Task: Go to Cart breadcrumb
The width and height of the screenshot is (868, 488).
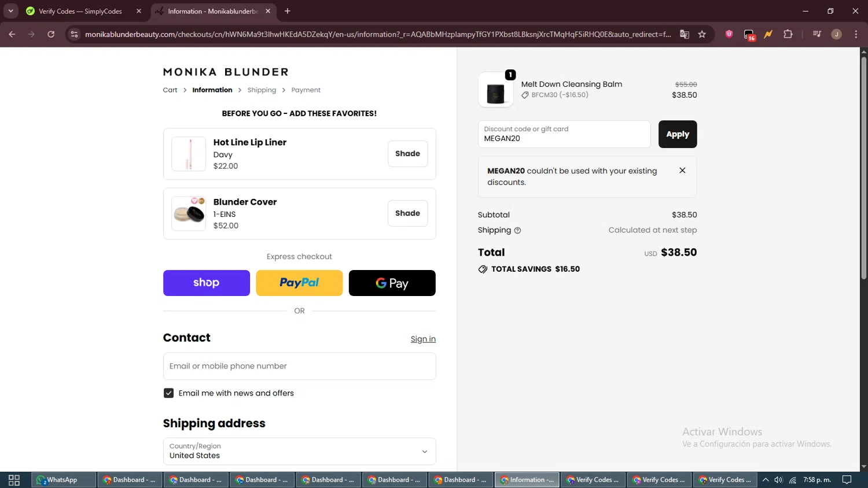Action: point(170,90)
